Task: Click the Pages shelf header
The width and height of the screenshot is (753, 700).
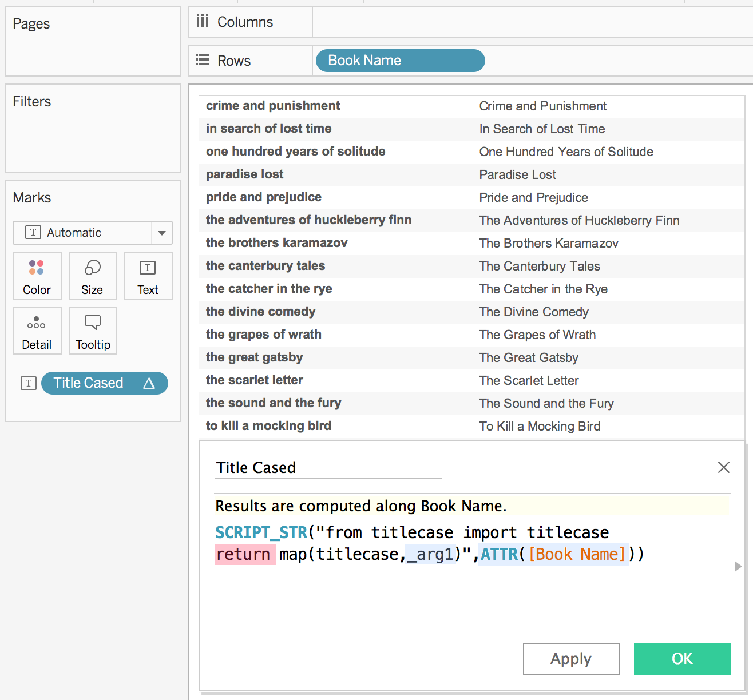Action: click(x=31, y=23)
